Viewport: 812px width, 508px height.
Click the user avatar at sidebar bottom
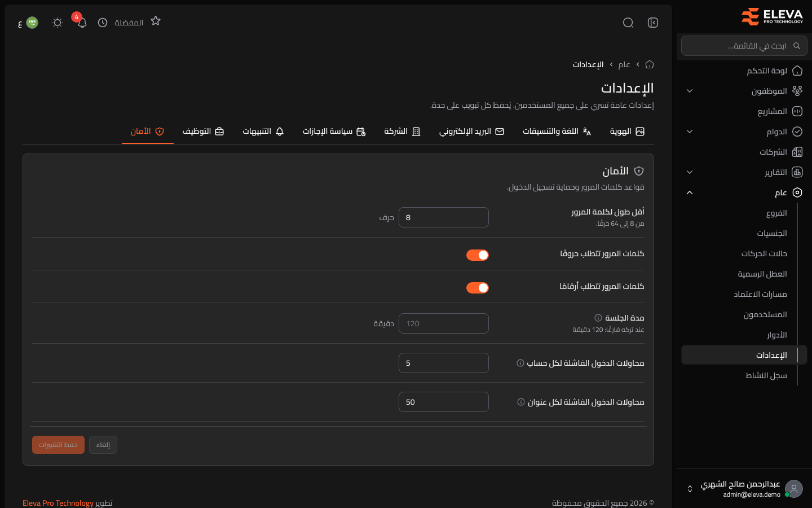coord(794,489)
